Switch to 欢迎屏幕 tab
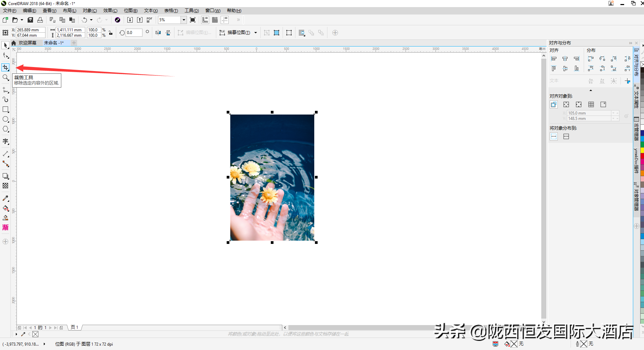Screen dimensions: 644x350 27,43
